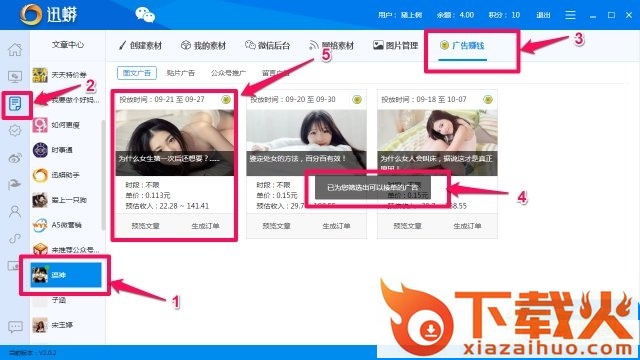
Task: Select the article document icon in the sidebar
Action: click(15, 104)
